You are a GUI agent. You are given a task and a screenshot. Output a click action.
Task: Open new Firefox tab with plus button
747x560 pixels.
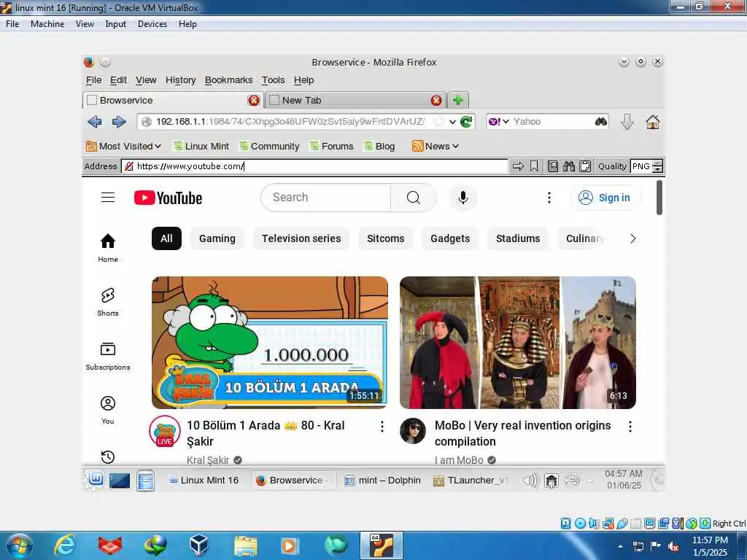click(458, 100)
